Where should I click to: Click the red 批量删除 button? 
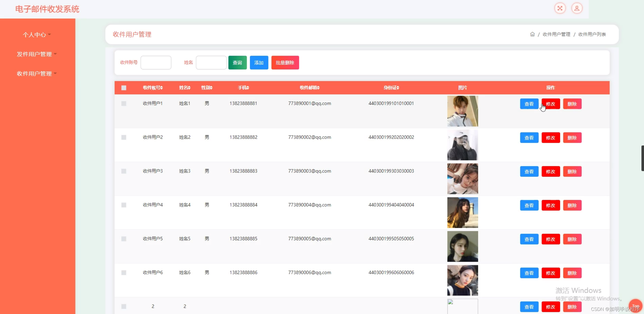coord(285,62)
